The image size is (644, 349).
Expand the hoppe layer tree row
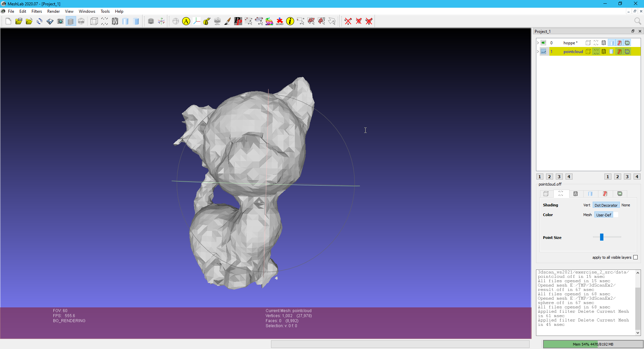tap(538, 43)
